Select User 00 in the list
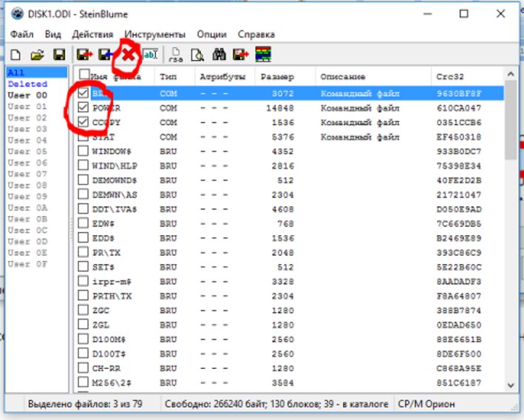 [28, 95]
